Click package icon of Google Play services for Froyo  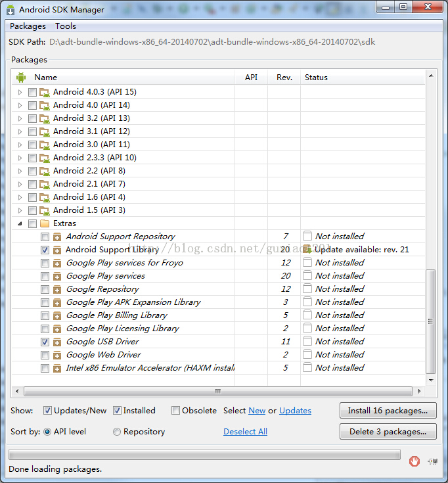(57, 263)
